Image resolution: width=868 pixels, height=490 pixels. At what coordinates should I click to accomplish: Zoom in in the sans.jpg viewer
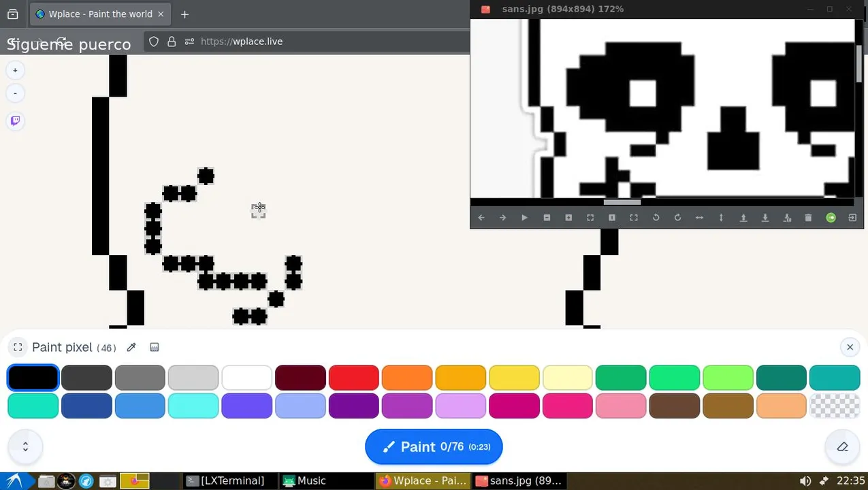pyautogui.click(x=568, y=218)
